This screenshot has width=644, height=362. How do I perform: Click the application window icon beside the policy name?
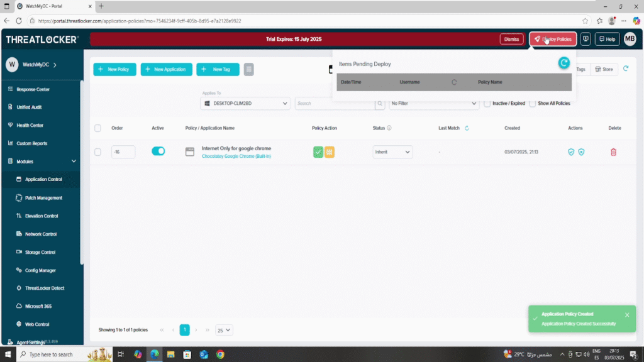190,152
